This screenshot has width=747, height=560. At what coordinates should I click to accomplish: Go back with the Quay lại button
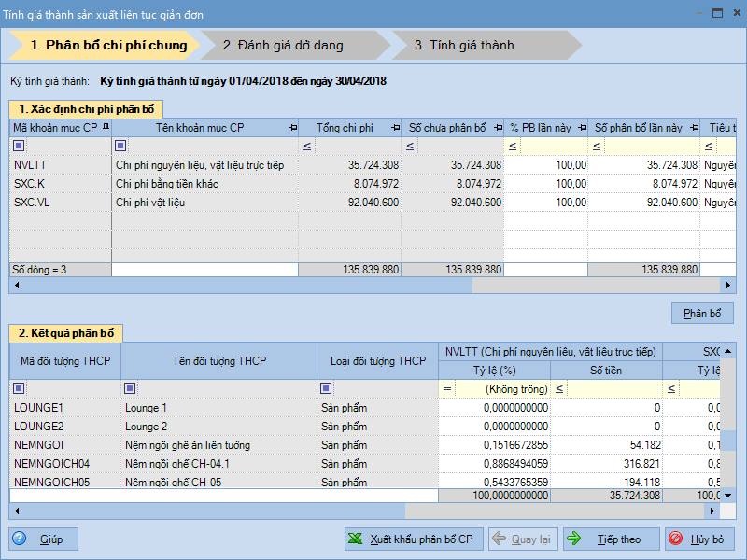tap(523, 539)
